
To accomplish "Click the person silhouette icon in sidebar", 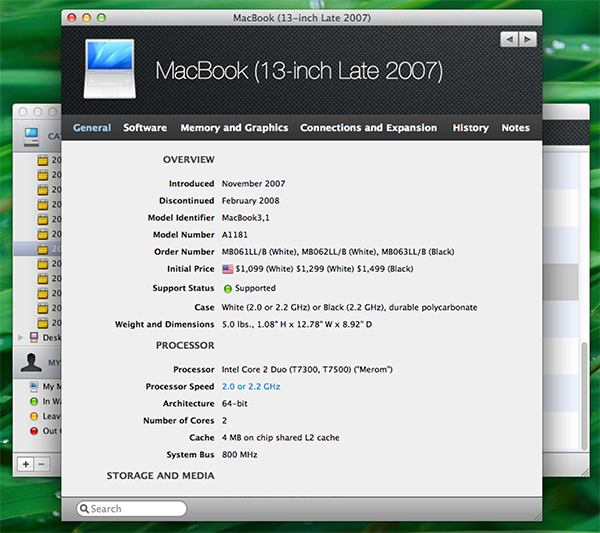I will pos(31,362).
